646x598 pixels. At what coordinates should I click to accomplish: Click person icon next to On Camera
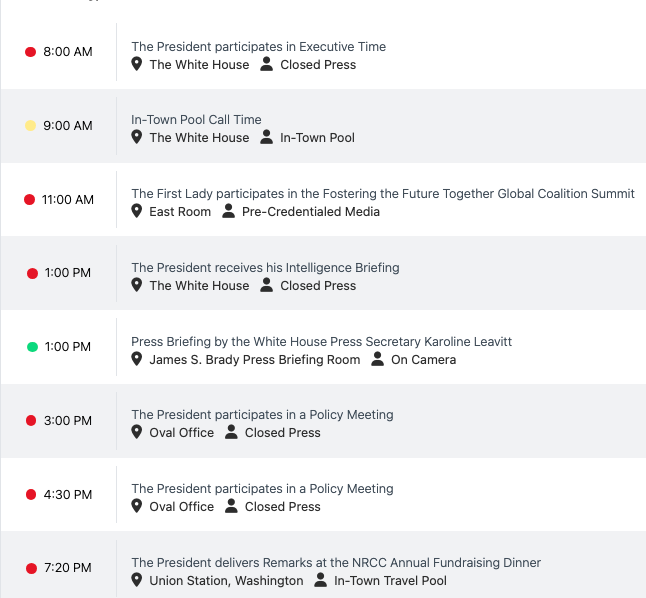click(x=377, y=359)
